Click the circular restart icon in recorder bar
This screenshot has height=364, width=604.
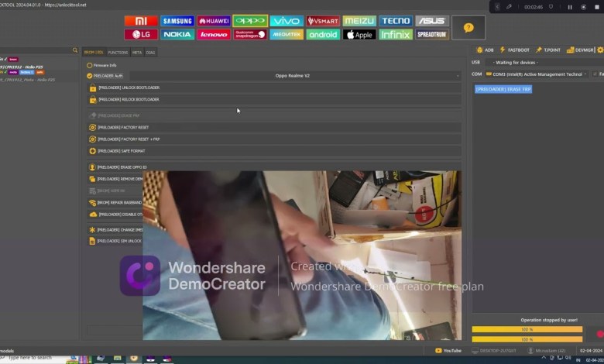coord(584,7)
